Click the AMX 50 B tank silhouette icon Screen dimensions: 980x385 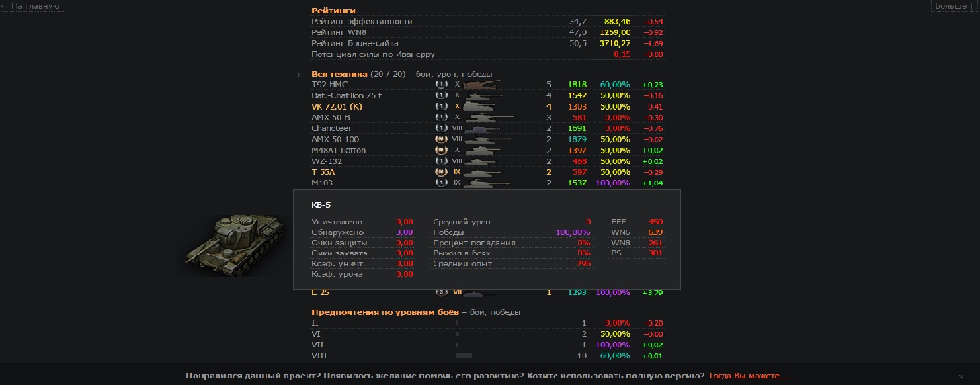[x=482, y=118]
